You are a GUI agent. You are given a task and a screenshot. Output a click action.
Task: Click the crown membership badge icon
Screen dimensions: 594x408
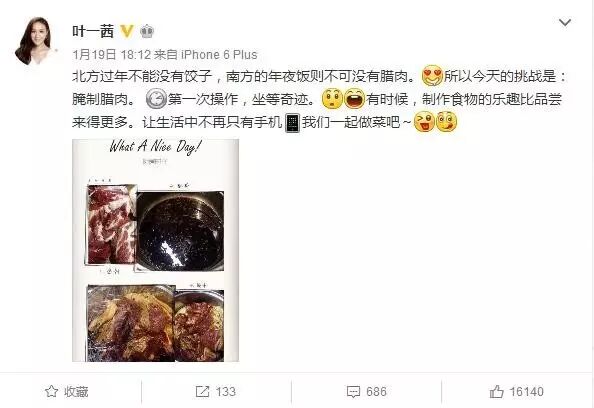pos(147,31)
